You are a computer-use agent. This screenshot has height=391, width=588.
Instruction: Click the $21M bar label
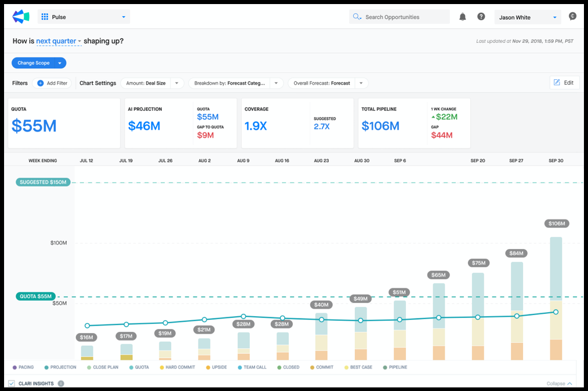[x=204, y=330]
